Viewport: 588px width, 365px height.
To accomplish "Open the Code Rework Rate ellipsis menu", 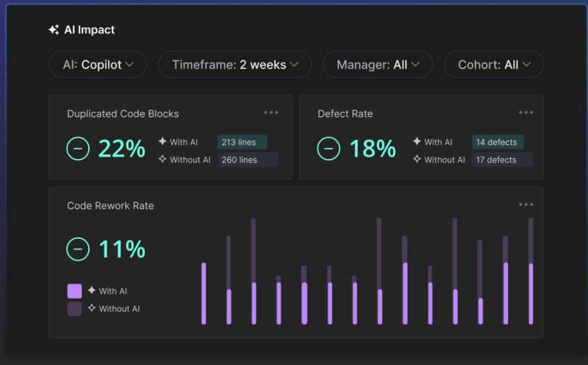I will point(526,205).
